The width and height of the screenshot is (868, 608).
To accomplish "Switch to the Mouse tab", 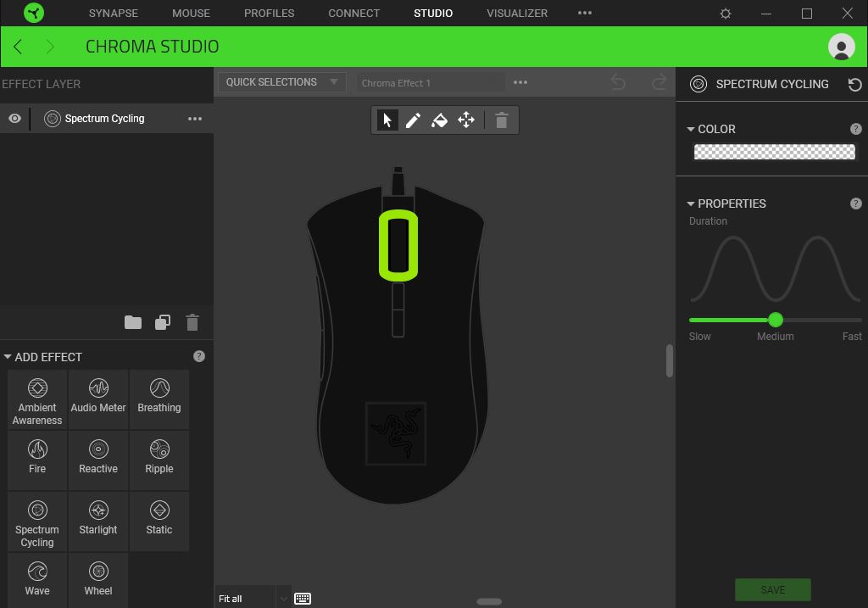I will tap(191, 14).
